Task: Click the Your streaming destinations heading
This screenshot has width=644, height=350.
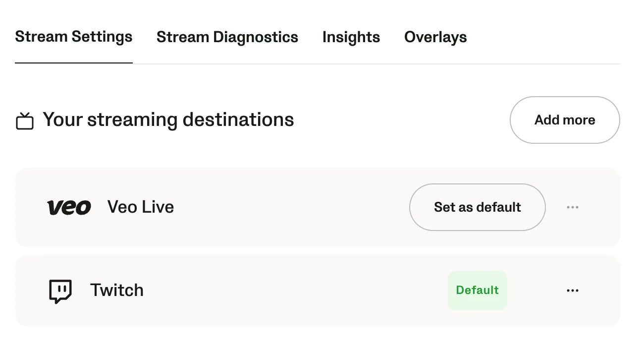Action: 168,120
